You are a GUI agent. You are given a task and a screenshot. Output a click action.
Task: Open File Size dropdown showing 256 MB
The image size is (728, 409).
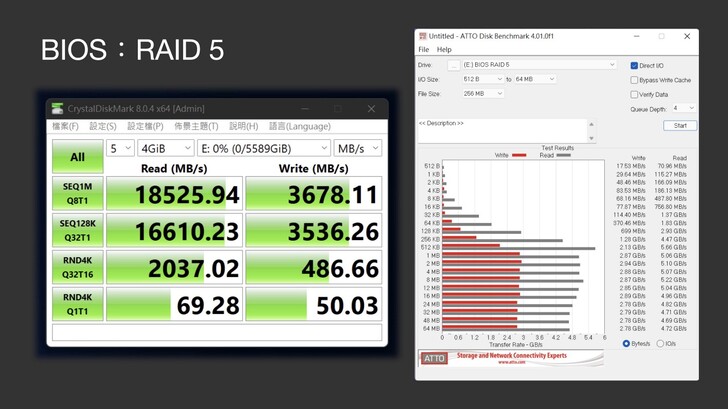click(482, 93)
